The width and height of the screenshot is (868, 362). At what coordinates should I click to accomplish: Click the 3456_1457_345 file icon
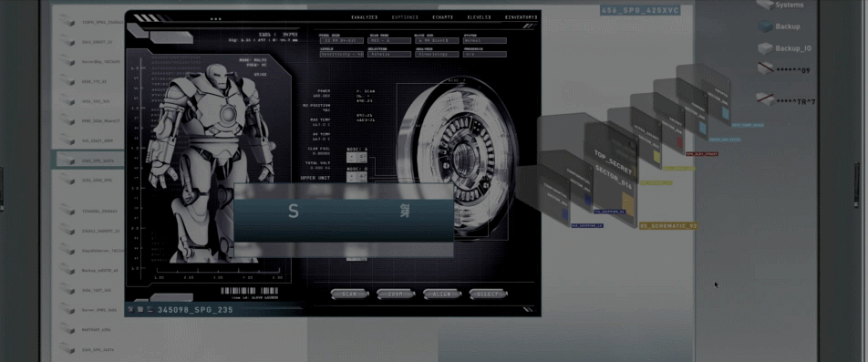[67, 289]
